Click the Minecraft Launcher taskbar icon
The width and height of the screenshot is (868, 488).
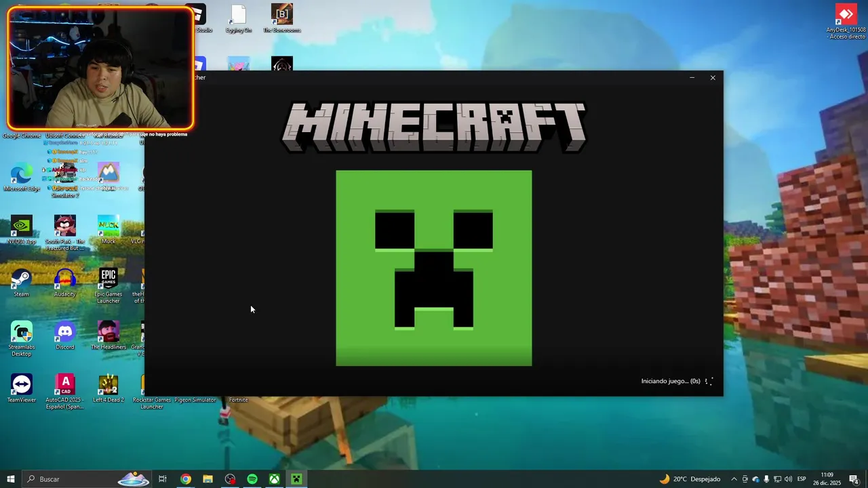pos(296,479)
